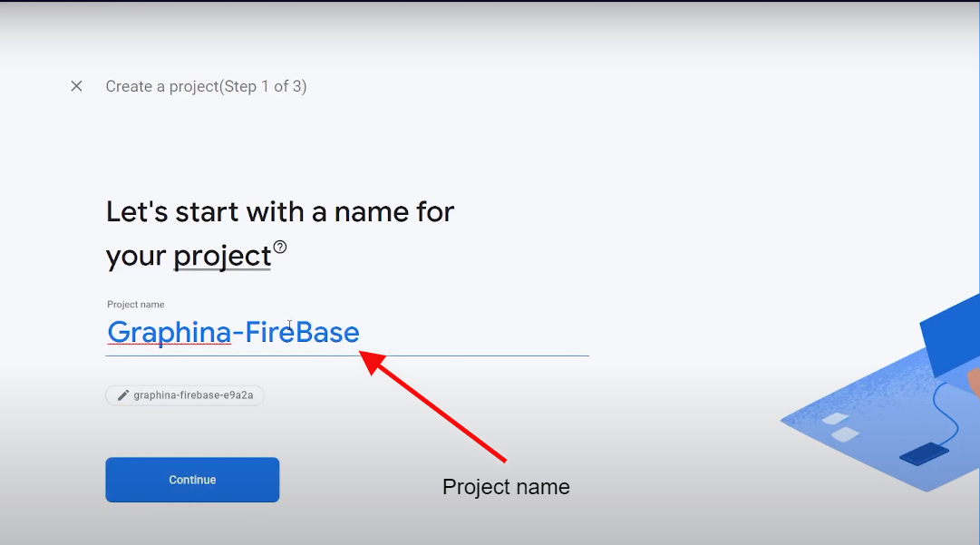The height and width of the screenshot is (545, 980).
Task: Place cursor in the word "Graphina"
Action: [x=170, y=332]
